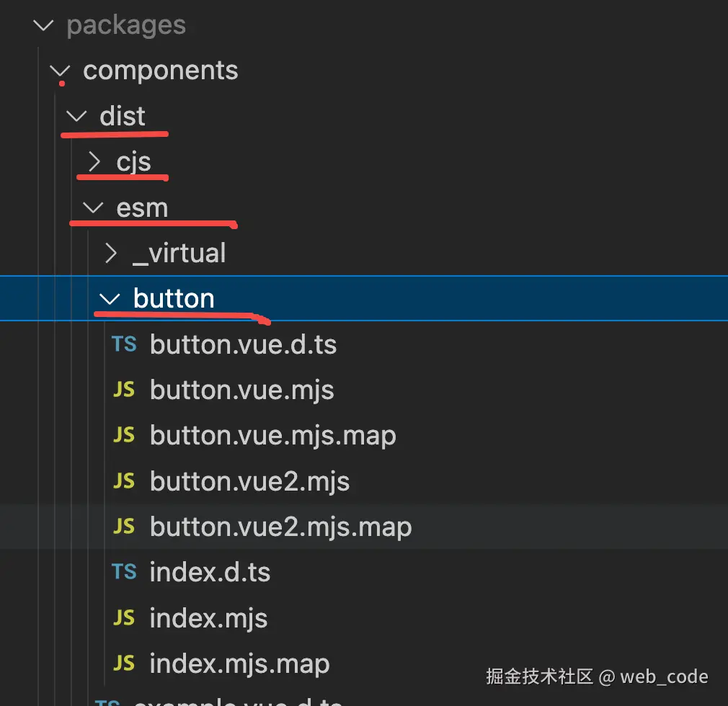This screenshot has width=728, height=706.
Task: Click the JS icon beside button.vue2.mjs
Action: (x=124, y=481)
